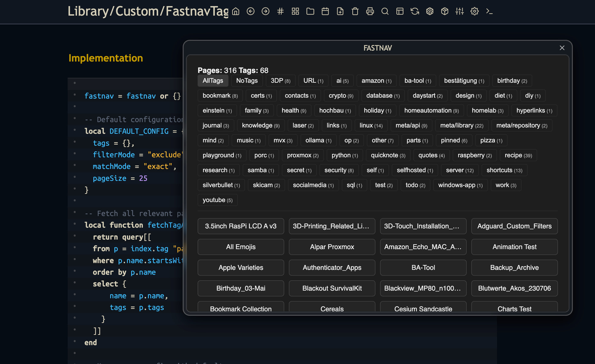
Task: Toggle the recipe (39) tag filter
Action: pyautogui.click(x=518, y=155)
